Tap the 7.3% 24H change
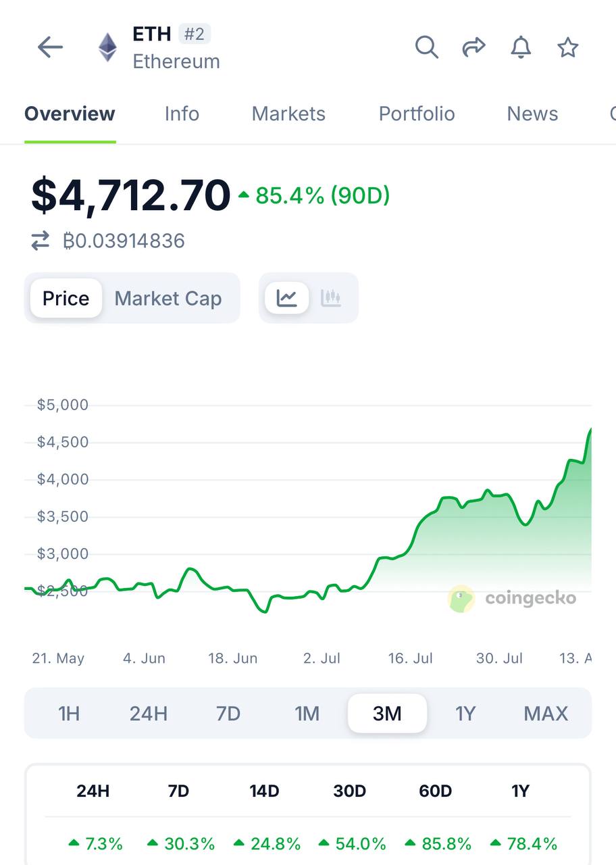 click(95, 843)
